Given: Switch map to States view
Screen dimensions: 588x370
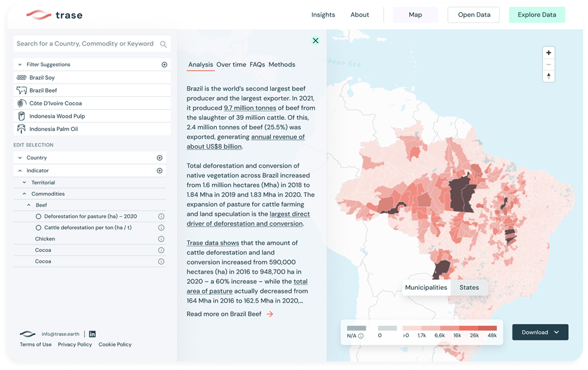Looking at the screenshot, I should click(469, 288).
